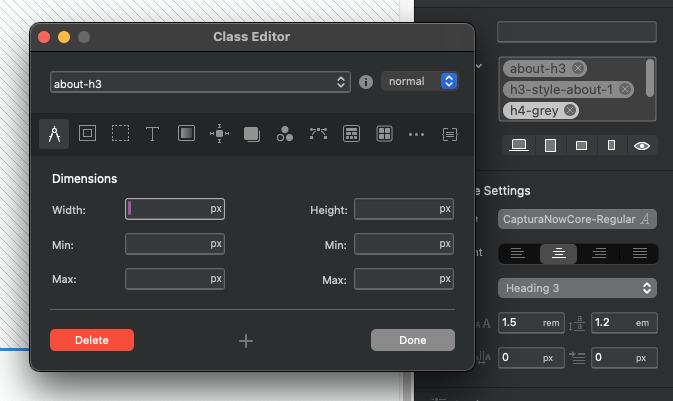Select the laptop breakpoint device icon
This screenshot has height=401, width=673.
[518, 146]
